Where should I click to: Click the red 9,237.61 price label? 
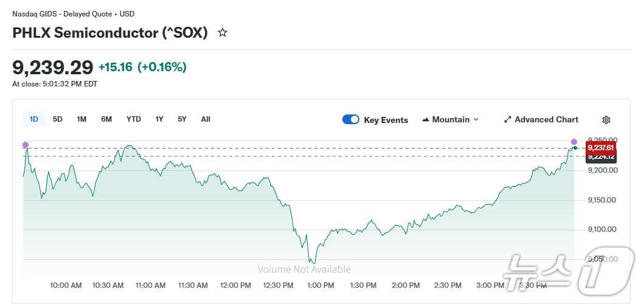(x=601, y=147)
